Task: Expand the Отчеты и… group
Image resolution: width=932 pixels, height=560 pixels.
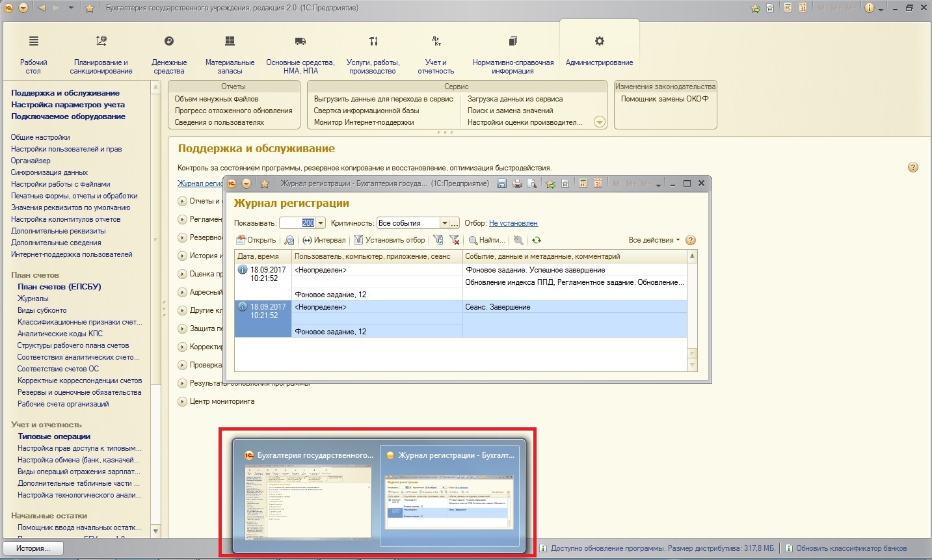Action: click(183, 201)
